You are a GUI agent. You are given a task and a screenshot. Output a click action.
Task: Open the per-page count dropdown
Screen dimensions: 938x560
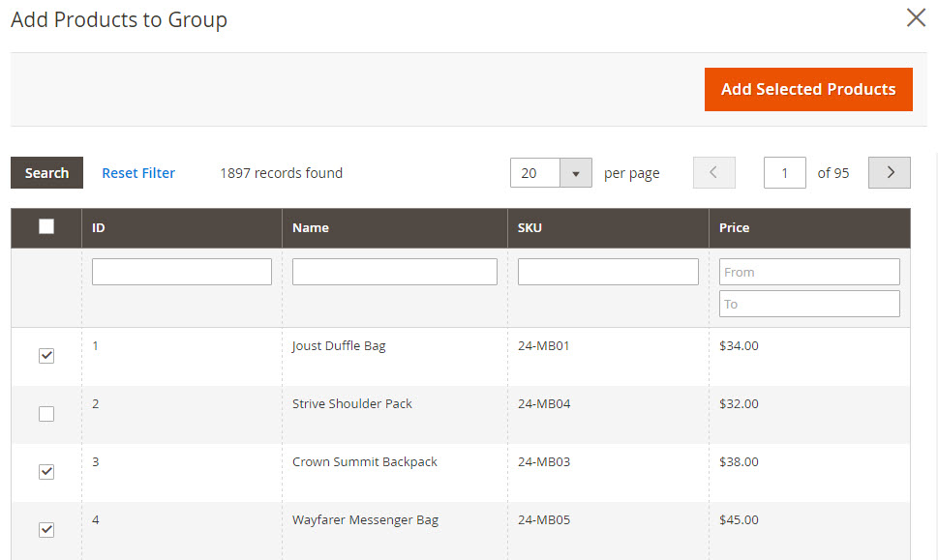tap(576, 172)
